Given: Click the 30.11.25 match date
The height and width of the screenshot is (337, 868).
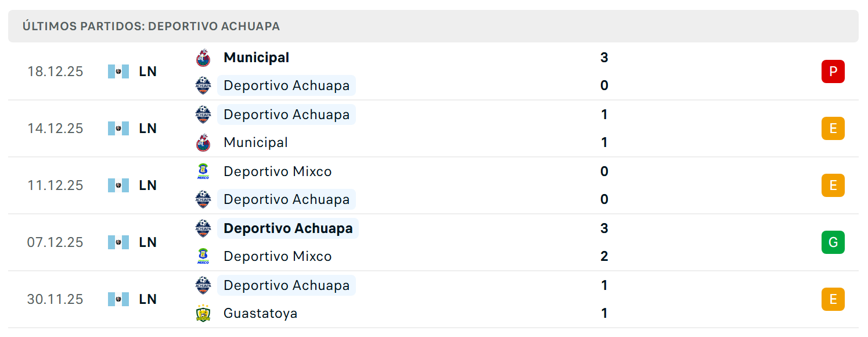Looking at the screenshot, I should click(x=55, y=299).
